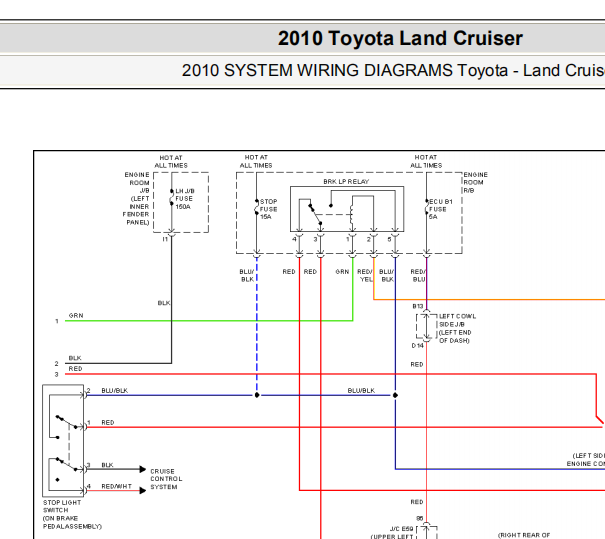This screenshot has height=539, width=605.
Task: Click the "J/C E59" label
Action: pos(401,529)
